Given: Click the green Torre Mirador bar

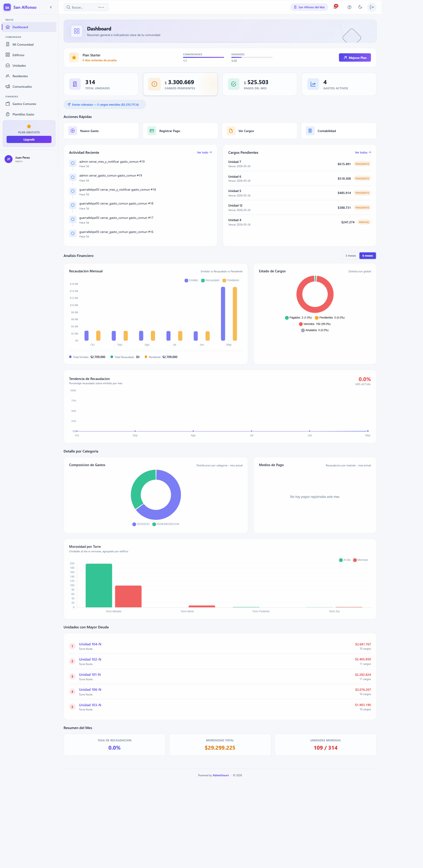Looking at the screenshot, I should click(99, 585).
